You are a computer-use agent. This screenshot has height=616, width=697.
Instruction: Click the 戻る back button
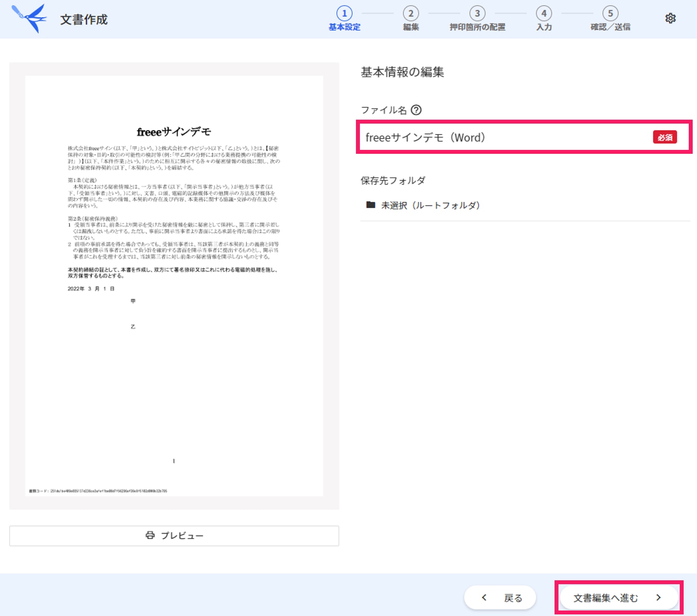(500, 598)
